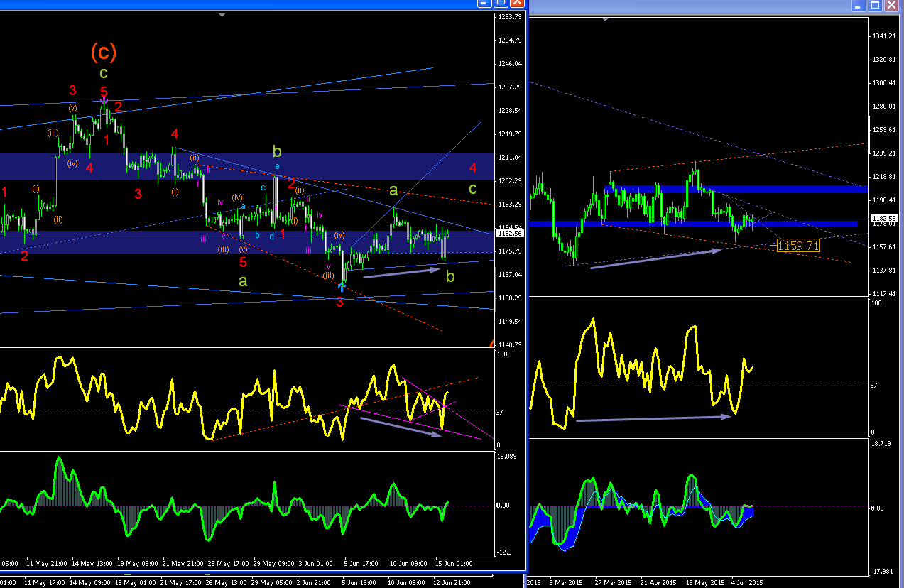The height and width of the screenshot is (588, 904).
Task: Click the 1263.79 price on left scale
Action: click(510, 17)
